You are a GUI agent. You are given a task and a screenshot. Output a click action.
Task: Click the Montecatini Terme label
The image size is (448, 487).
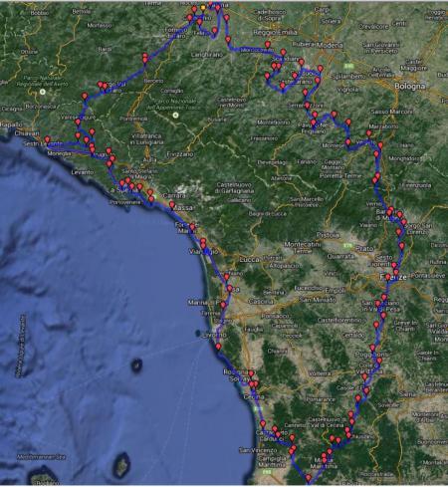[303, 248]
